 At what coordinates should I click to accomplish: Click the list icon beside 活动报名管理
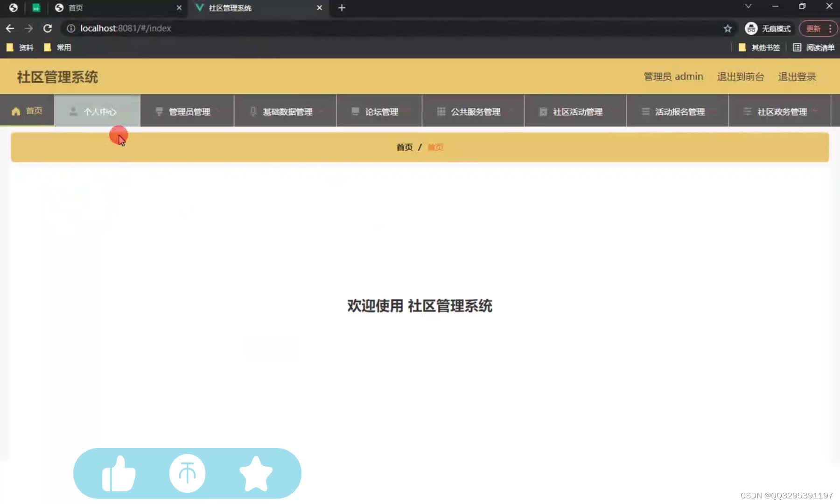(x=645, y=111)
